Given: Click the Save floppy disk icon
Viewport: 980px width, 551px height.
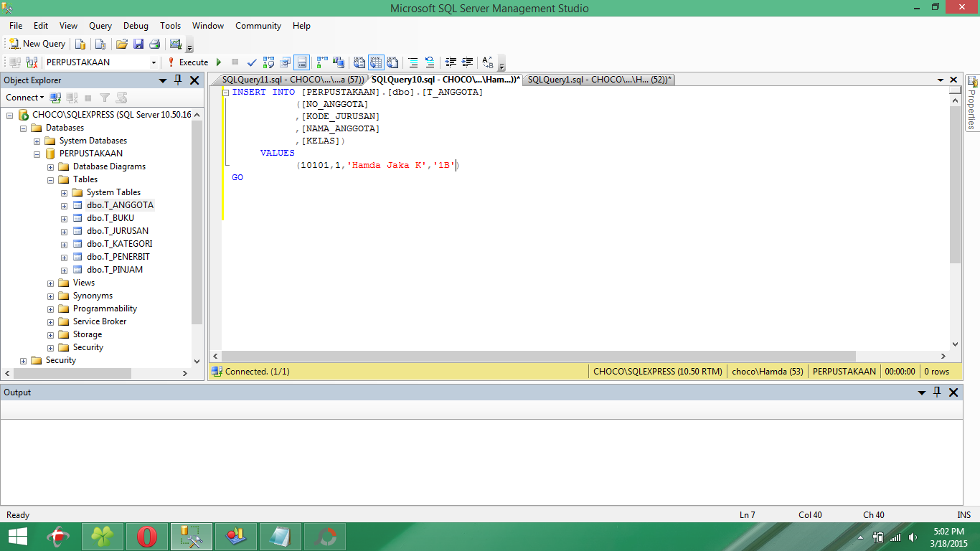Looking at the screenshot, I should pos(138,44).
